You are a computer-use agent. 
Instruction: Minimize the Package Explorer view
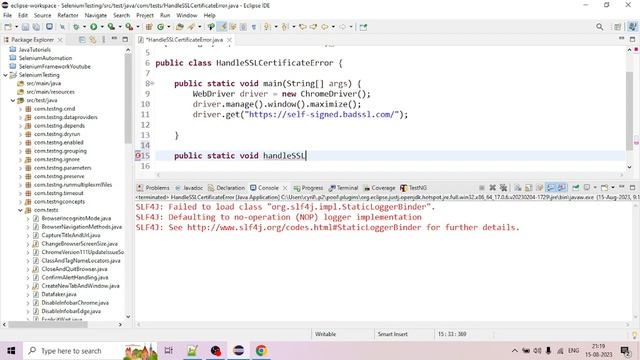point(114,39)
